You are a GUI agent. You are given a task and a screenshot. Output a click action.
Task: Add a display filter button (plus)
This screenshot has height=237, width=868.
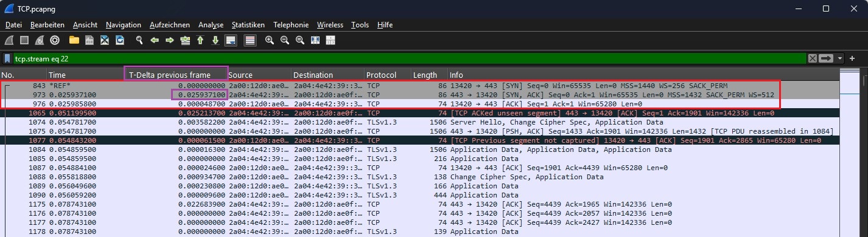tap(852, 58)
